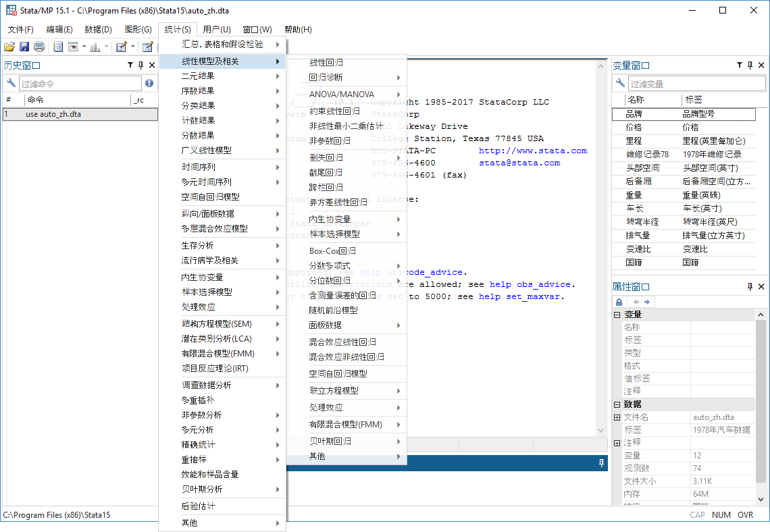Screen dimensions: 770x532
Task: Open the Graph toolbar dropdown arrow
Action: coord(107,47)
